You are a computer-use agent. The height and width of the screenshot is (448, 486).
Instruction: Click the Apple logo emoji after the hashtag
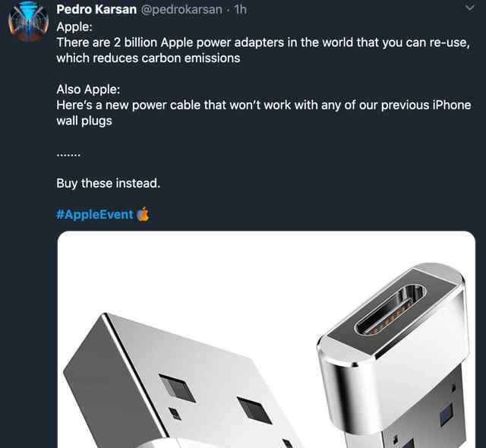point(143,214)
